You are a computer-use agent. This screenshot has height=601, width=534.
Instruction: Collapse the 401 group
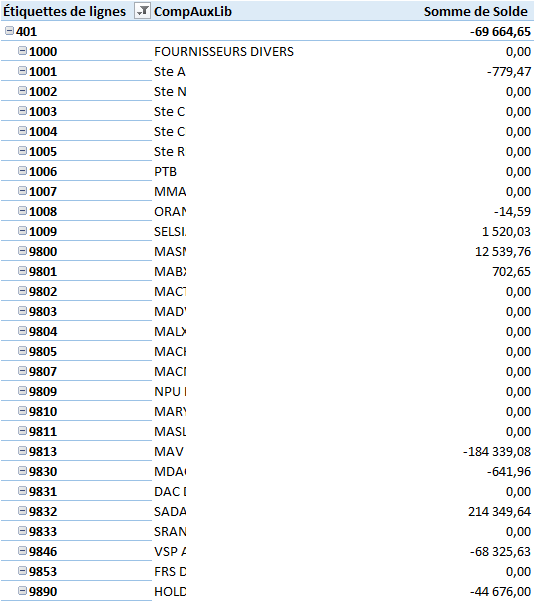click(10, 31)
